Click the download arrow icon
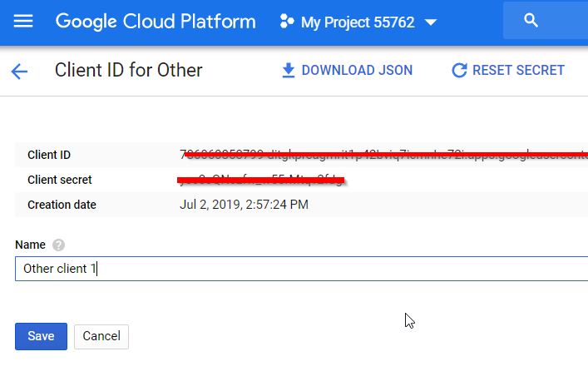The width and height of the screenshot is (588, 386). click(x=289, y=70)
